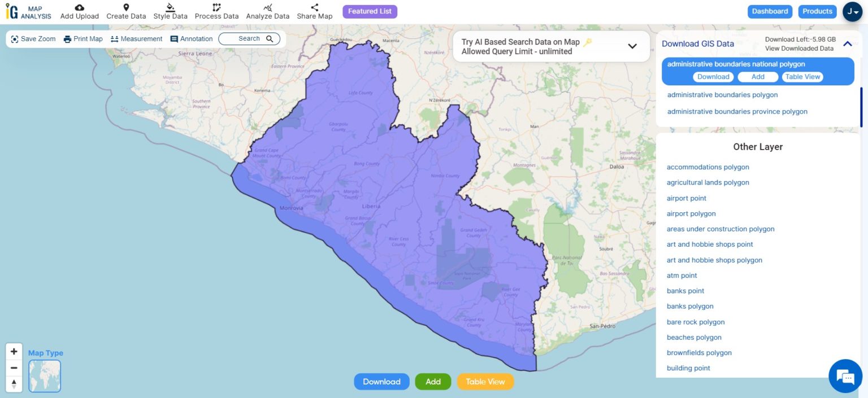The image size is (868, 398).
Task: Select the Add Upload cloud icon
Action: [79, 8]
